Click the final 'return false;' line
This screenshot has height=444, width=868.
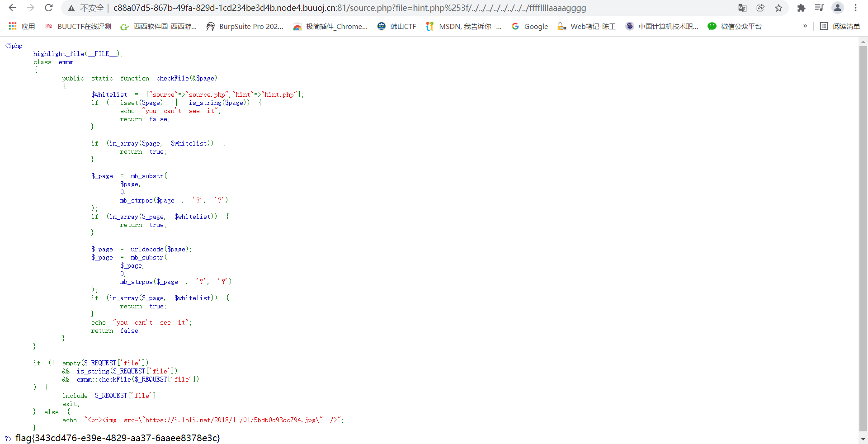click(x=116, y=331)
